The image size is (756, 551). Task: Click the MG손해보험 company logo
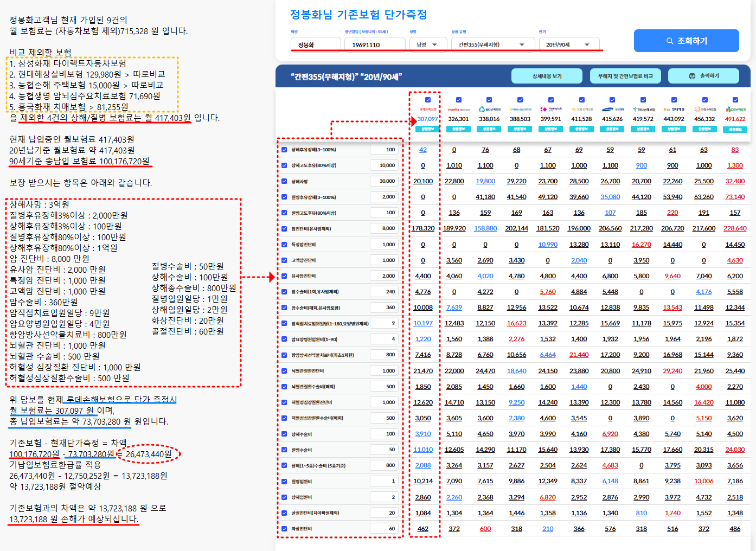point(489,110)
